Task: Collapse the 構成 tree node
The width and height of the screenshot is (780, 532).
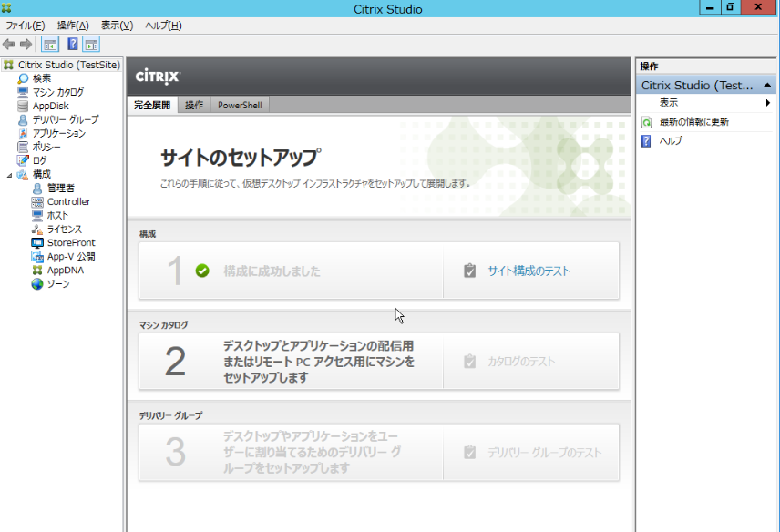Action: 9,175
